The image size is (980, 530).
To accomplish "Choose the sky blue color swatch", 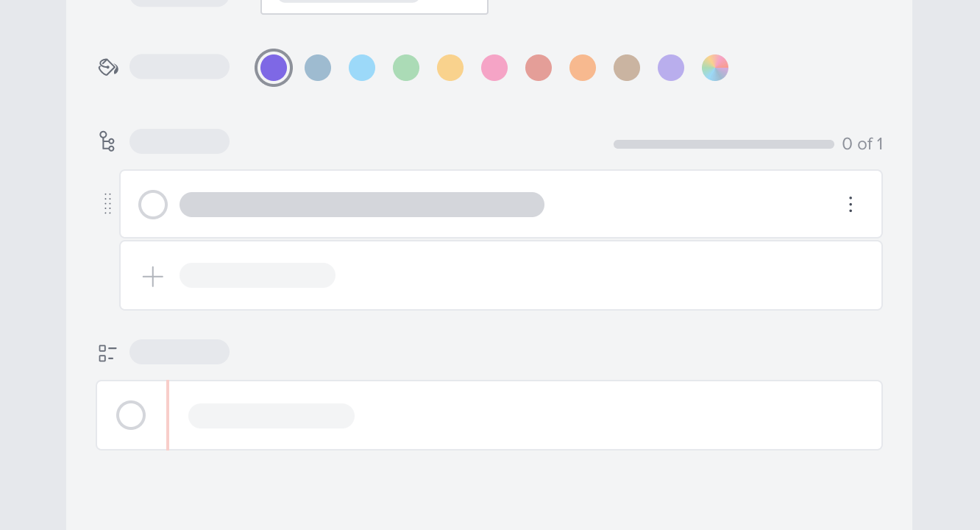I will (362, 67).
